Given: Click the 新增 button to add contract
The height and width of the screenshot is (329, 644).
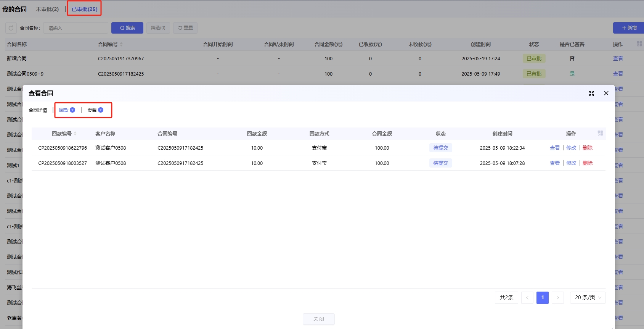Looking at the screenshot, I should point(629,28).
